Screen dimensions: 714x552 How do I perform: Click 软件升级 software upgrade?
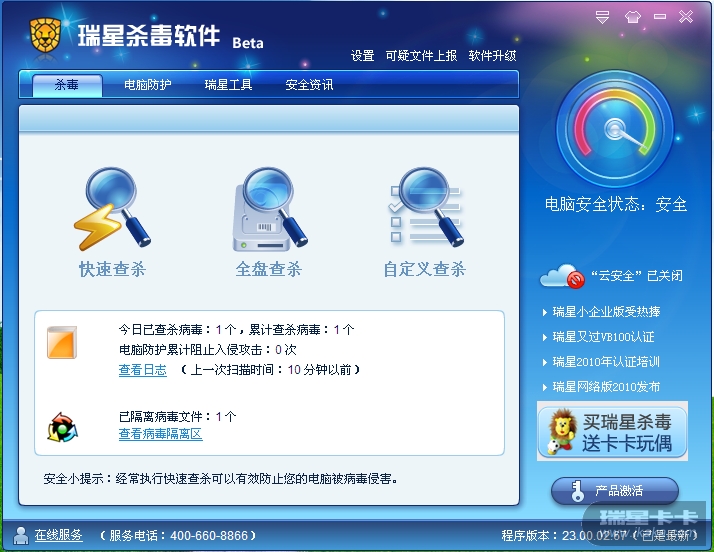pos(492,56)
